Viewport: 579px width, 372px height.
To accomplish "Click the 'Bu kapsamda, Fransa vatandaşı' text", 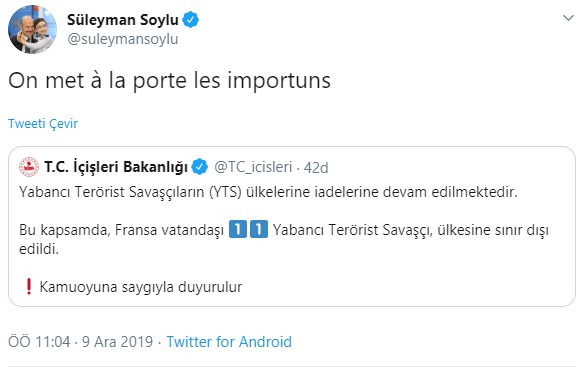I will [x=121, y=230].
